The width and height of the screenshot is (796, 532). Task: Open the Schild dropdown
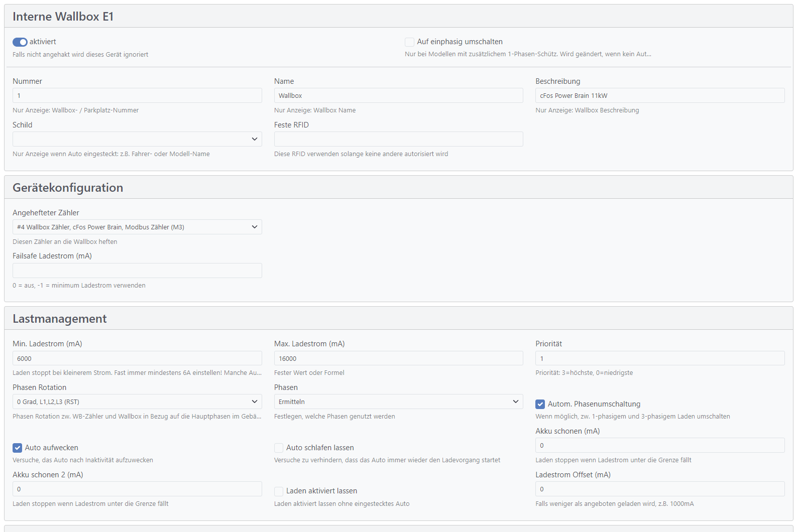pos(137,139)
